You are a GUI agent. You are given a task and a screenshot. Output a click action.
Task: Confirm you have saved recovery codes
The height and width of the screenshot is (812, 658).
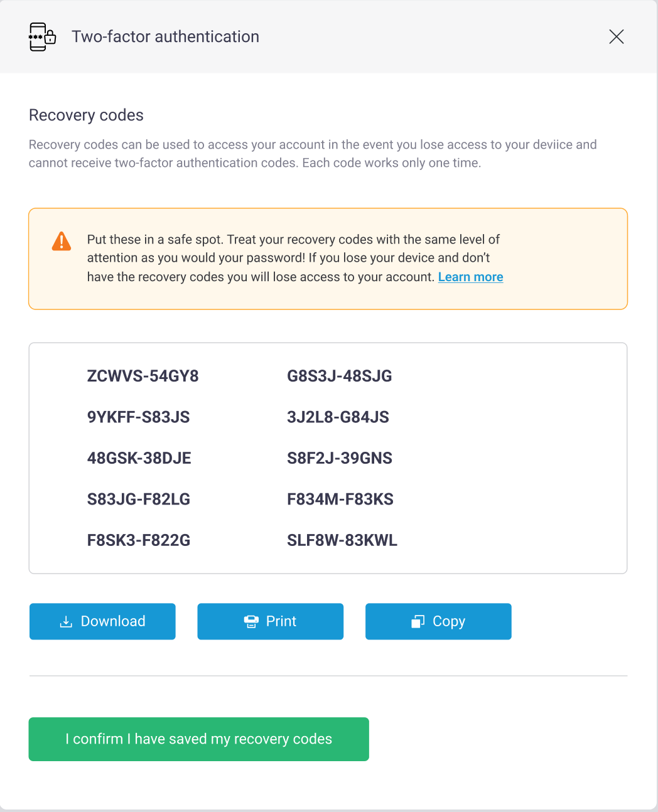[198, 739]
